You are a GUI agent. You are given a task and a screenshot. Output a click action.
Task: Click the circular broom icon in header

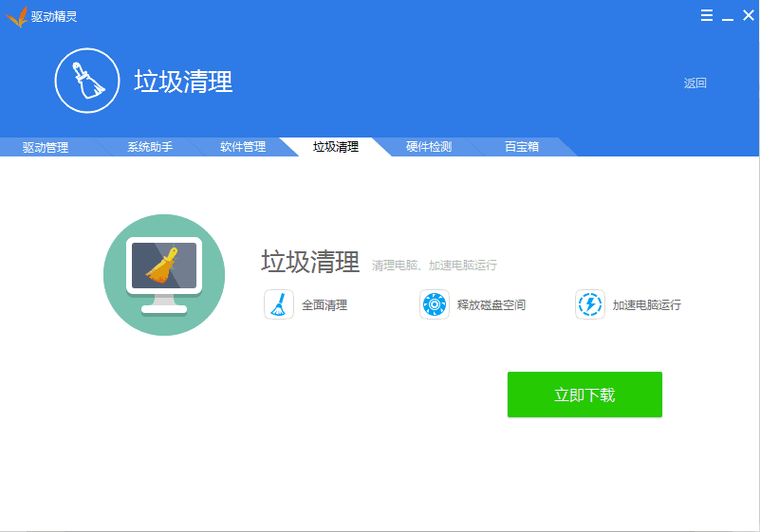click(x=87, y=81)
